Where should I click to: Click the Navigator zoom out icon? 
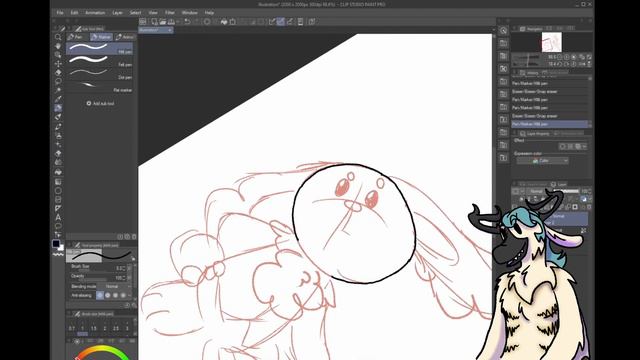pos(560,57)
